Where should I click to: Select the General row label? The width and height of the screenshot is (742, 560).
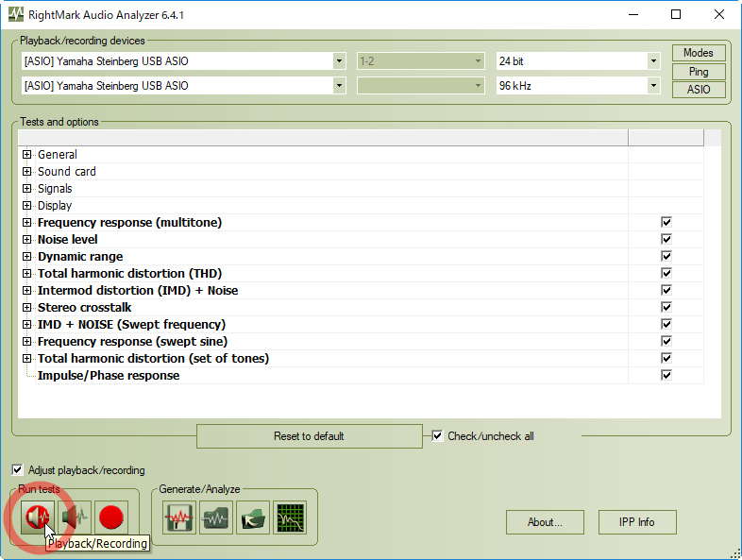(58, 154)
